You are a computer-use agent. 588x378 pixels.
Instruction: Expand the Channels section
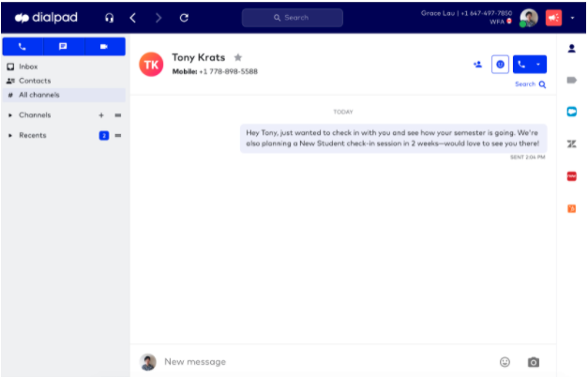pos(10,115)
